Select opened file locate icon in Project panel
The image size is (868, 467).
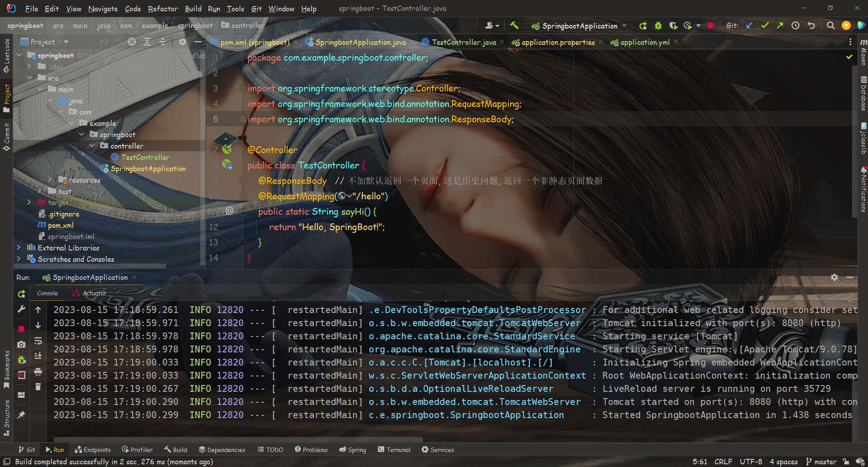pyautogui.click(x=132, y=42)
